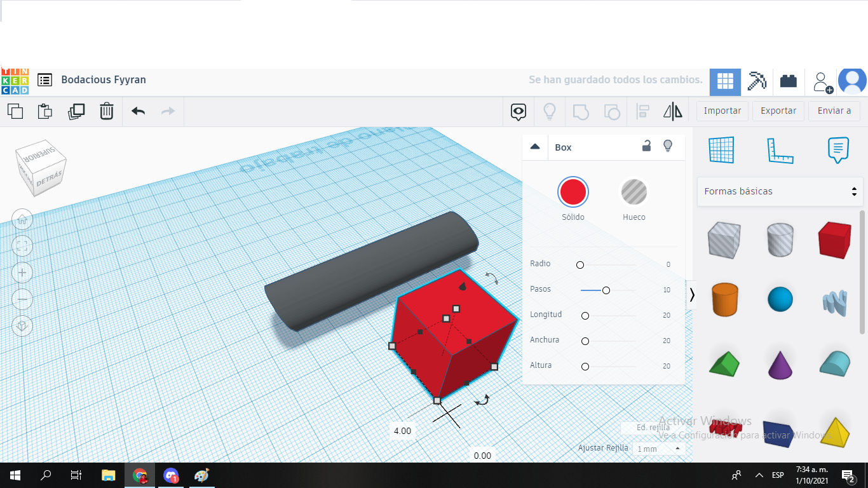Open the Notes tool
Screen dimensions: 868x488
coord(839,151)
